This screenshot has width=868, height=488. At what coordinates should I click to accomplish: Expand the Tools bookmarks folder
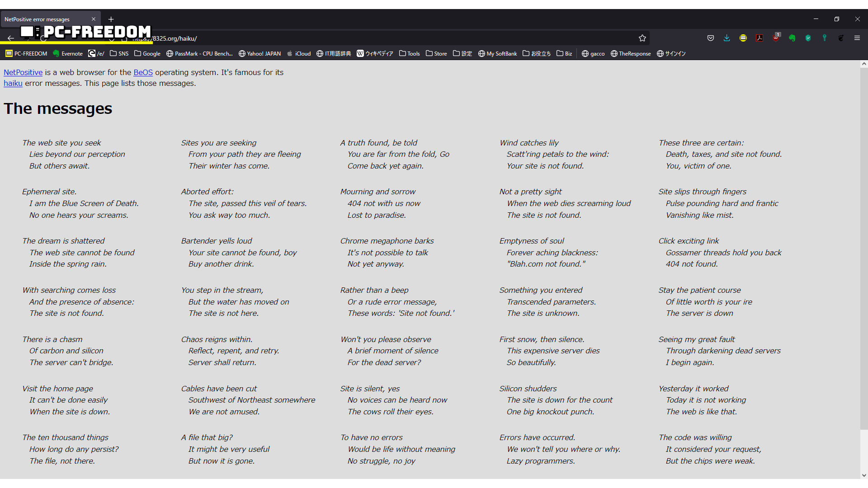[x=410, y=54]
